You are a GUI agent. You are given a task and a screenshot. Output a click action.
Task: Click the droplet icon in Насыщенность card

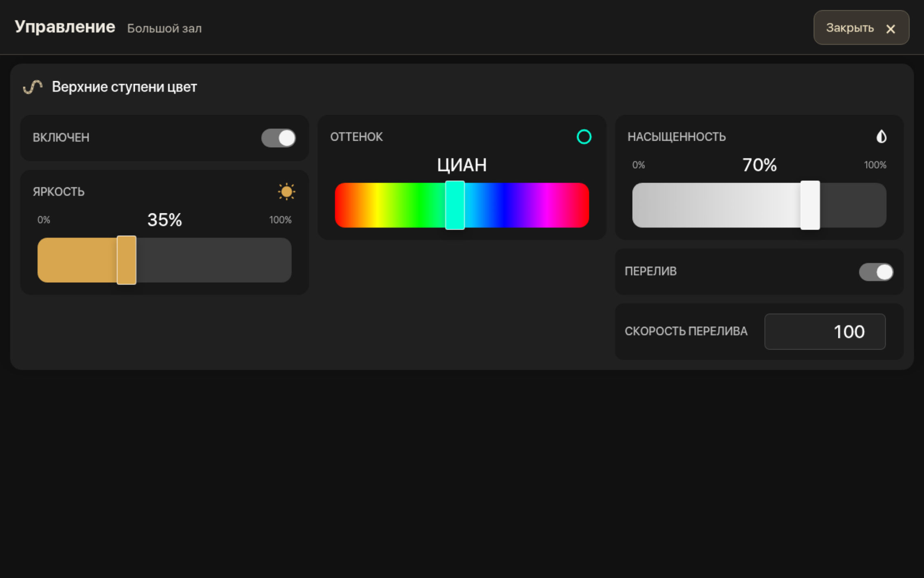pyautogui.click(x=881, y=137)
